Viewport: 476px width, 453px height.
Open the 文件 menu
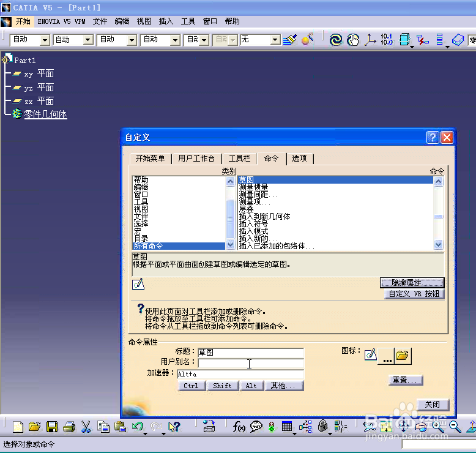point(100,21)
